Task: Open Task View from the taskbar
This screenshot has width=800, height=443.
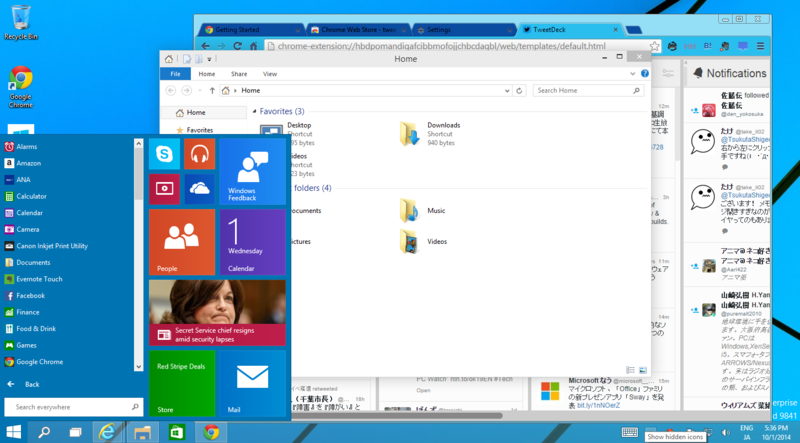Action: click(x=76, y=432)
